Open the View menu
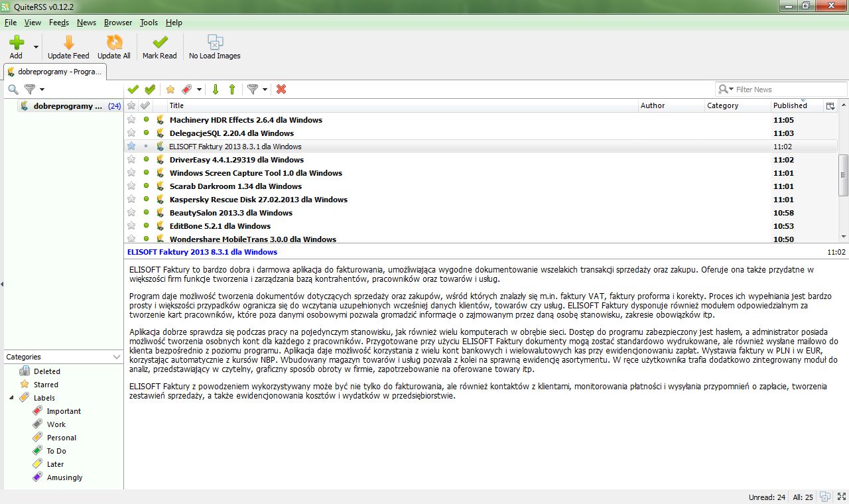Image resolution: width=849 pixels, height=504 pixels. pyautogui.click(x=33, y=23)
